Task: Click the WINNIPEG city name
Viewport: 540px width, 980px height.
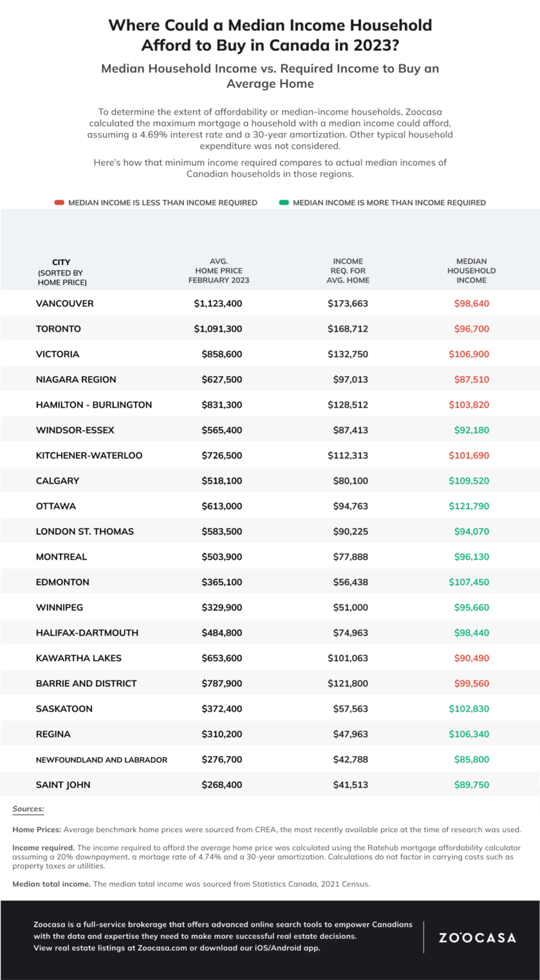Action: coord(59,607)
